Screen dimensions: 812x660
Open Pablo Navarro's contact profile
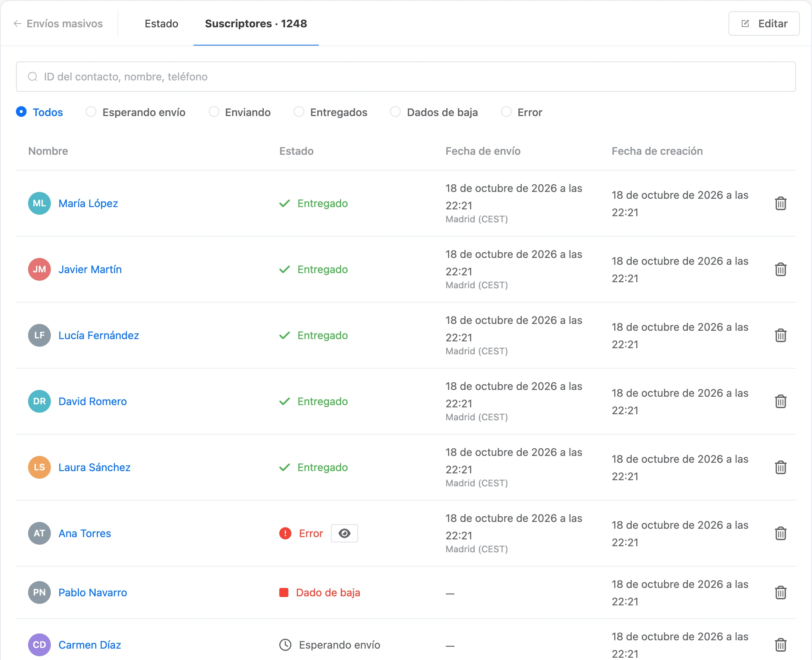point(93,592)
